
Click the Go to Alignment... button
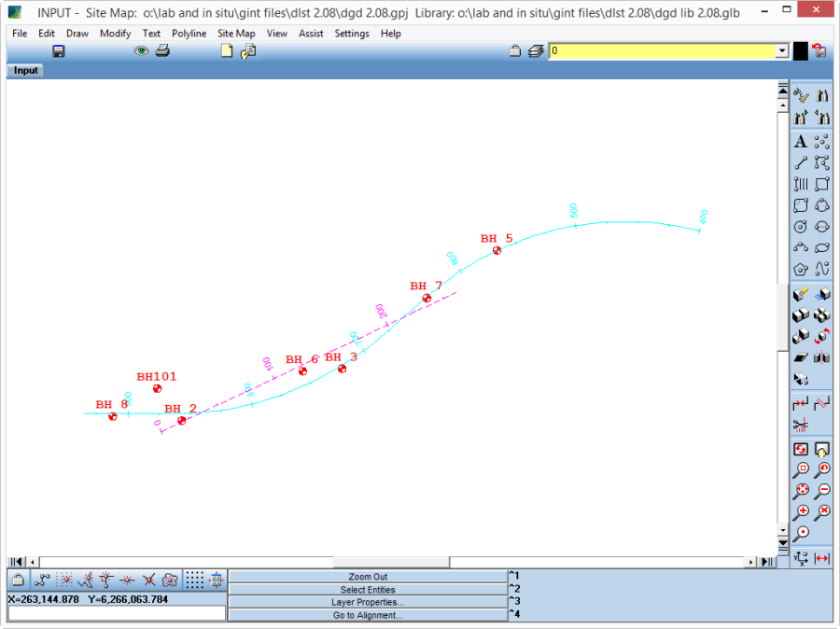click(368, 615)
